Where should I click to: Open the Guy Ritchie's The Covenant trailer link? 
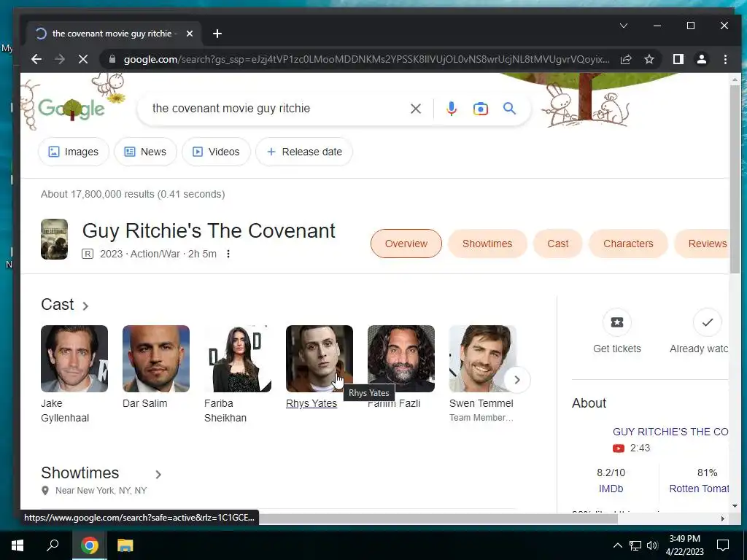pyautogui.click(x=670, y=432)
